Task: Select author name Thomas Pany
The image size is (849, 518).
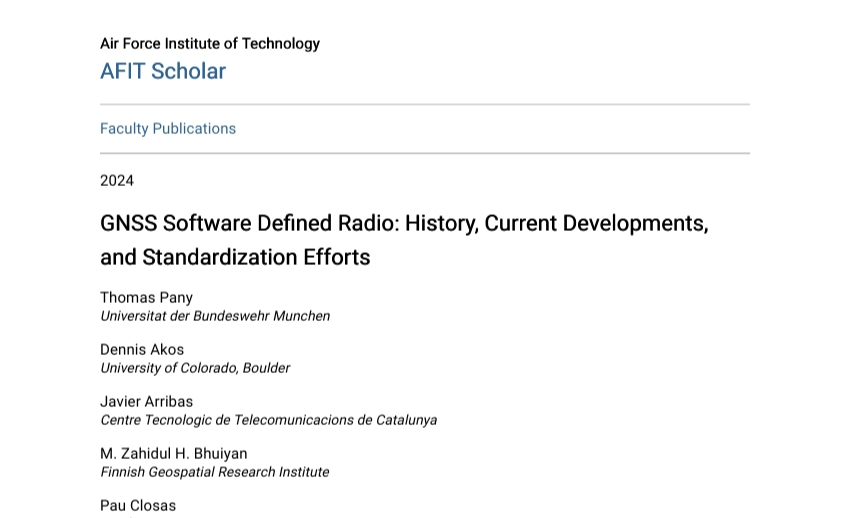Action: coord(147,298)
